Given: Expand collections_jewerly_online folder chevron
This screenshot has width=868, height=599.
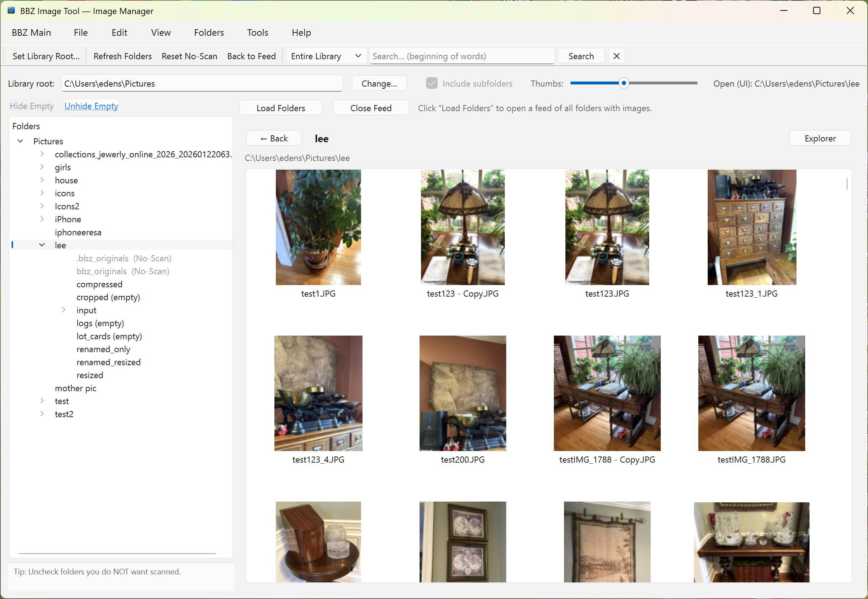Looking at the screenshot, I should pos(42,154).
